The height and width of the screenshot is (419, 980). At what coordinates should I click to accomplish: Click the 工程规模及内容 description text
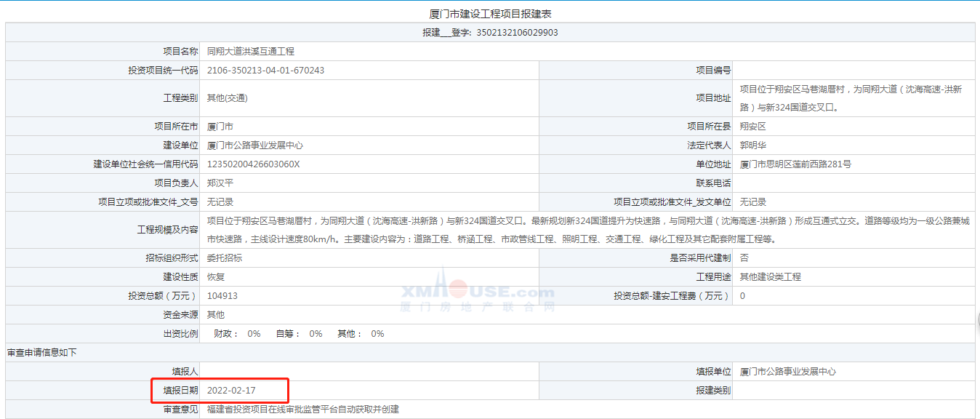(x=509, y=230)
